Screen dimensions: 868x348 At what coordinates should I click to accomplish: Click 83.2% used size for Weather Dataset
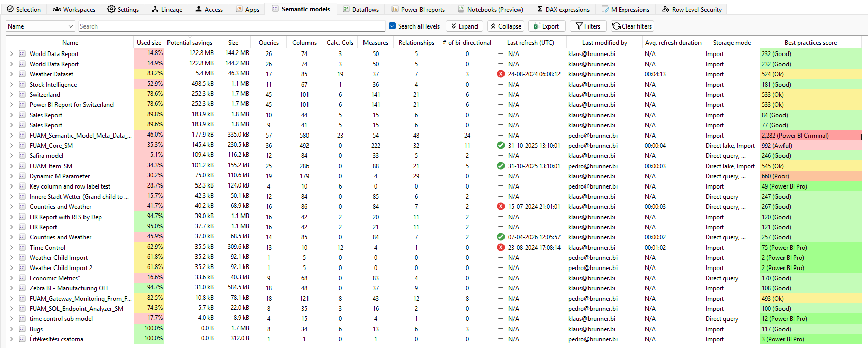149,74
